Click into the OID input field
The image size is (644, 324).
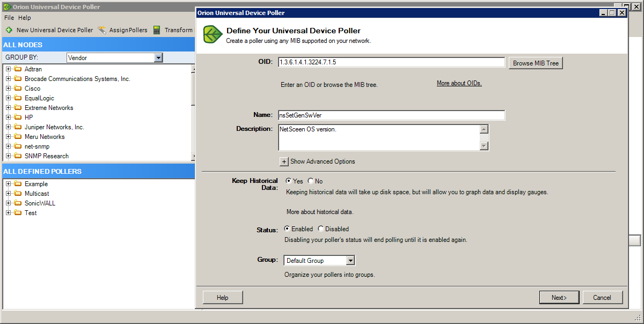click(391, 62)
